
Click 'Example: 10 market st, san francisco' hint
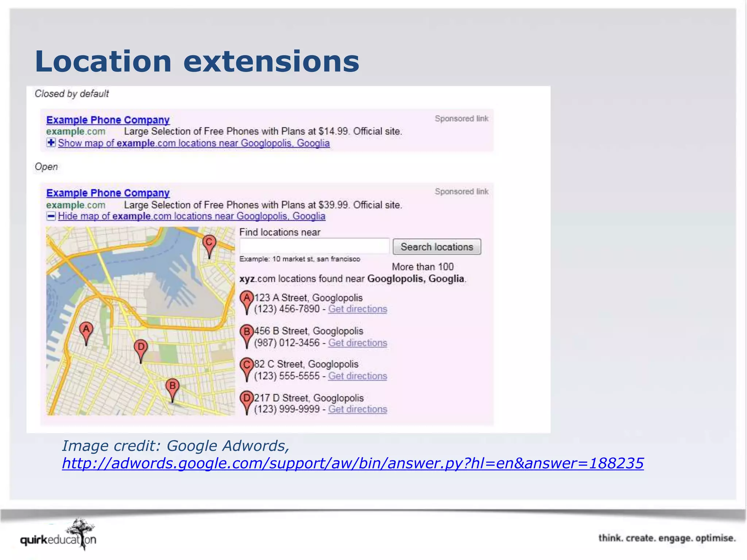click(300, 259)
